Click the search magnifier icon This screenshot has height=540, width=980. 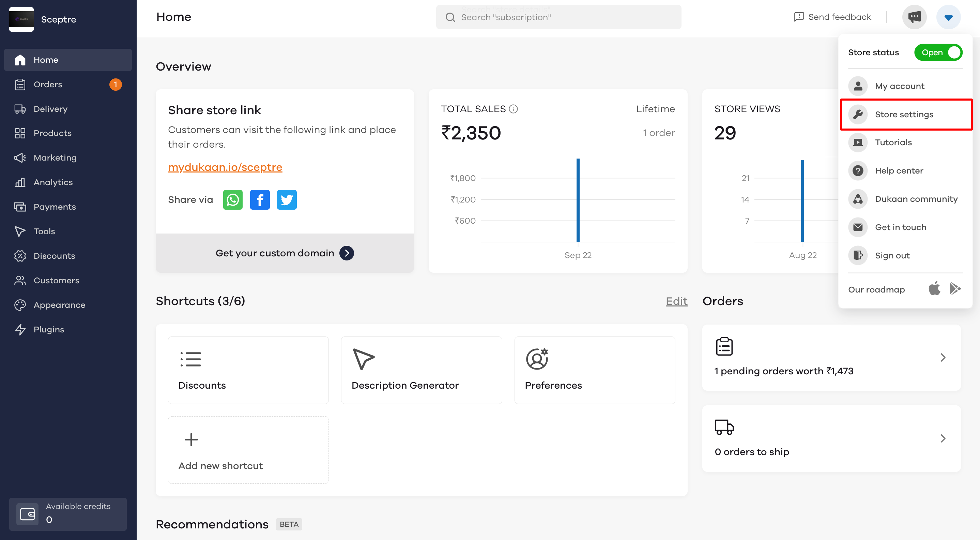point(450,17)
